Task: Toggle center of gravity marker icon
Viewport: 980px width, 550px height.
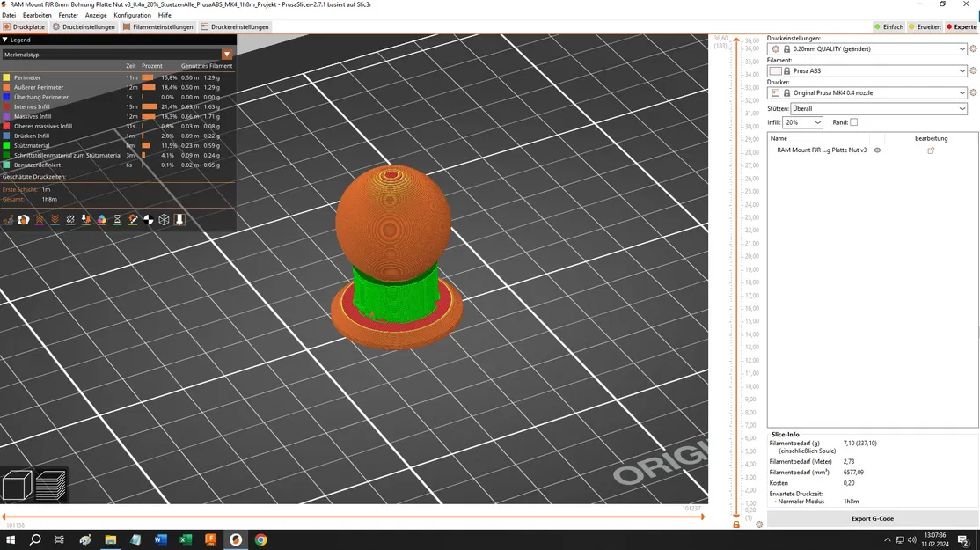Action: coord(149,220)
